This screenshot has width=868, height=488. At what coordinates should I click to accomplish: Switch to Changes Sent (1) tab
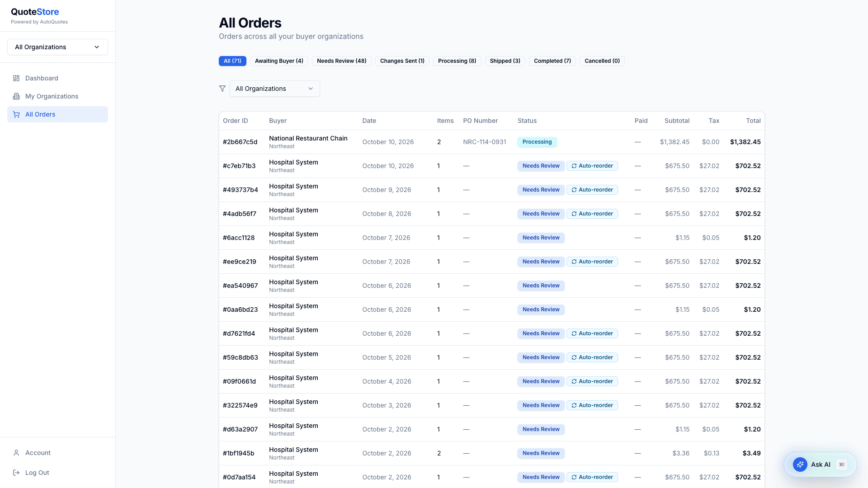402,61
